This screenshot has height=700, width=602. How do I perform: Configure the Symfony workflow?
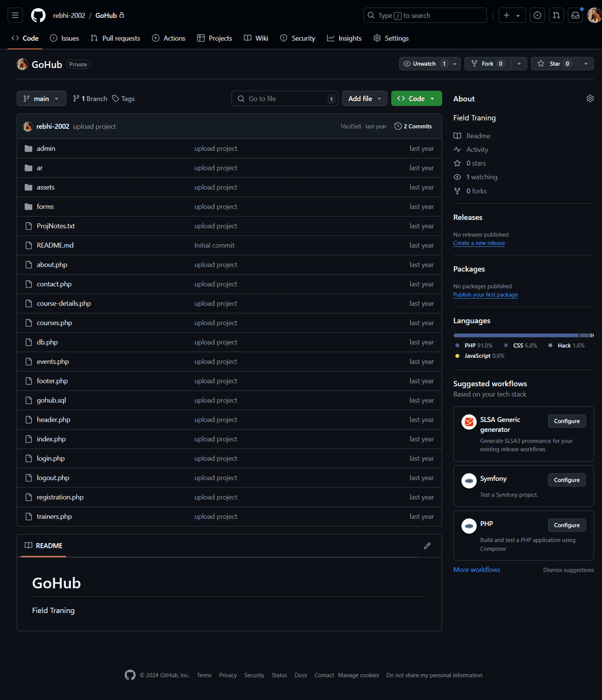click(567, 480)
